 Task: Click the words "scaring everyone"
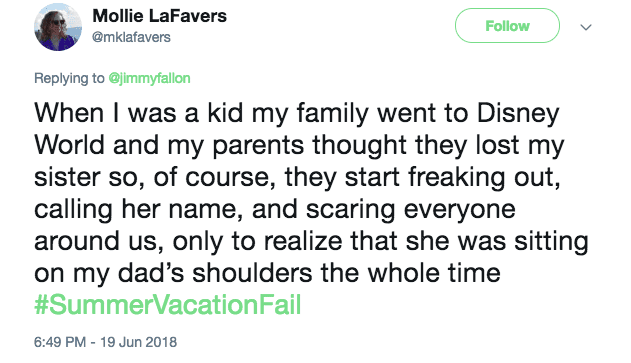tap(410, 210)
